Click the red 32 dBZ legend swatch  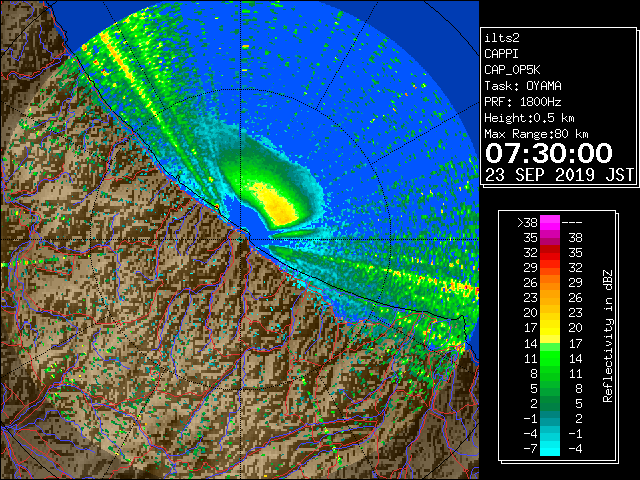(x=550, y=253)
